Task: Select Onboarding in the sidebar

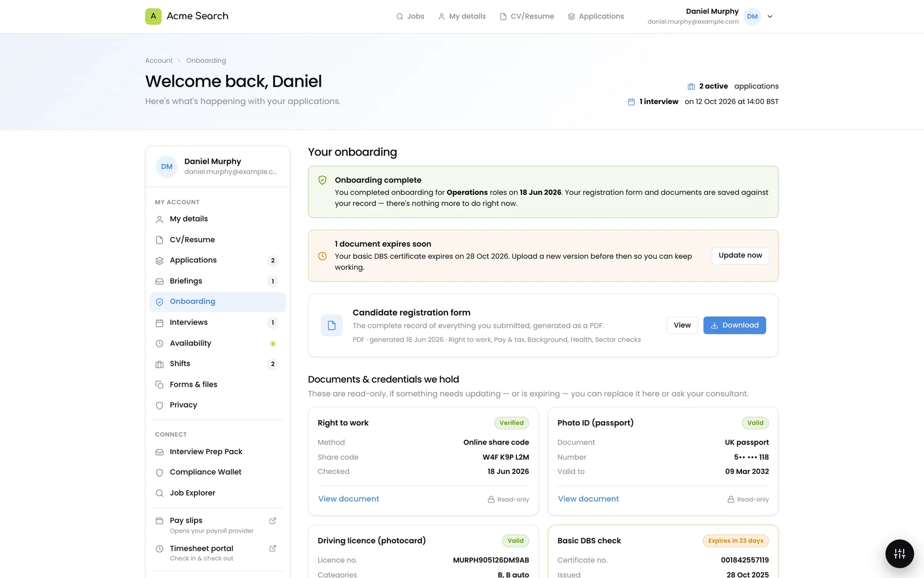Action: tap(218, 302)
